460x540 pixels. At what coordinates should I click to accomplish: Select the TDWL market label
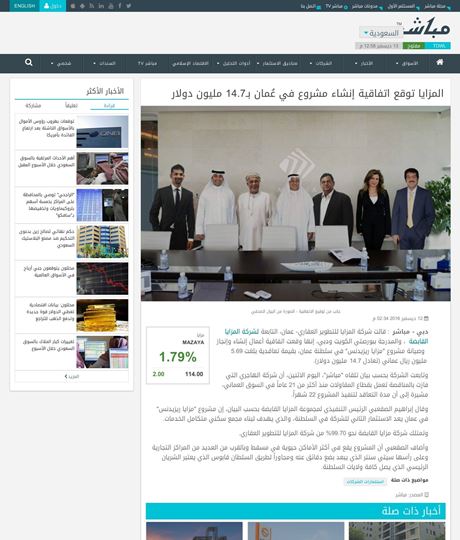tap(438, 46)
